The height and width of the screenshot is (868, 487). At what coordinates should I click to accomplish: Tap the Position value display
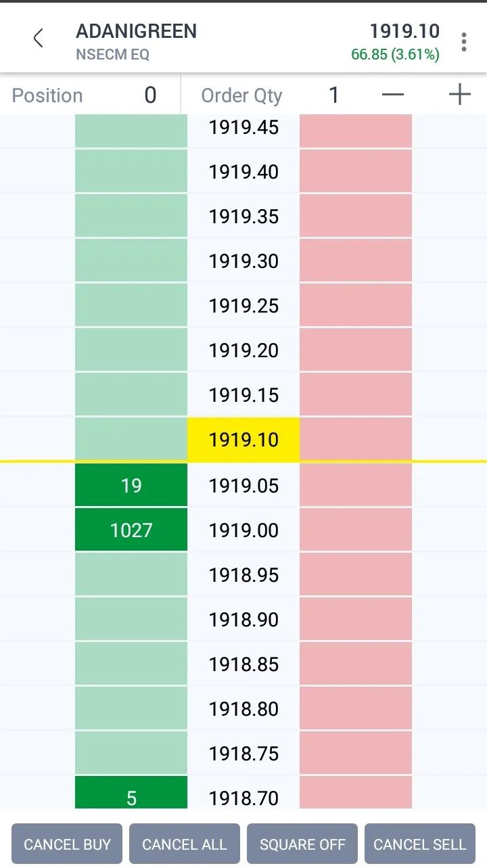pyautogui.click(x=150, y=95)
